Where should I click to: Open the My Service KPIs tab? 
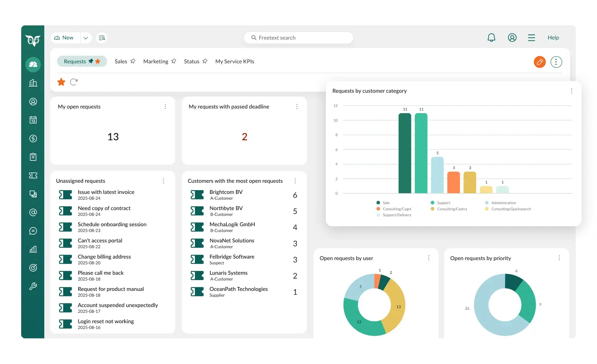pyautogui.click(x=235, y=61)
